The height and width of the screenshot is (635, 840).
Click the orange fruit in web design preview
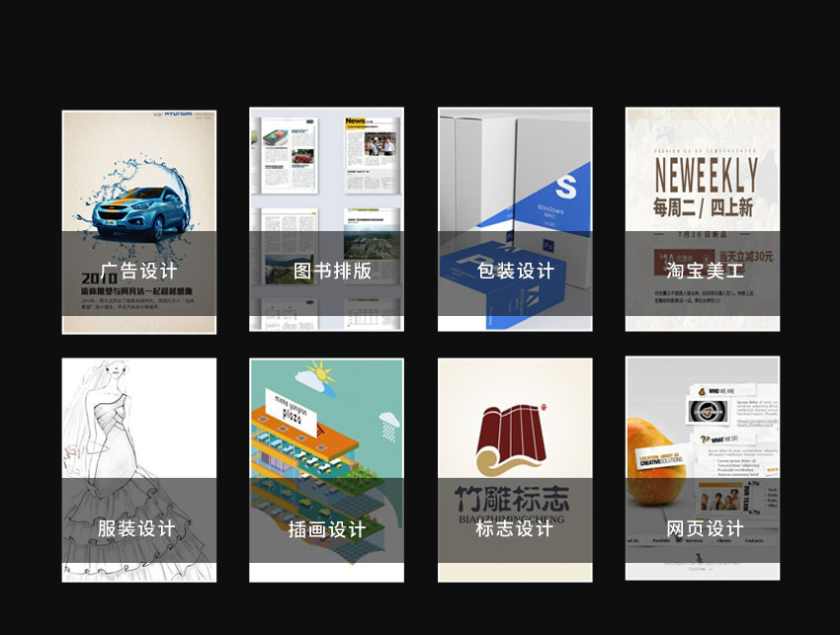point(651,459)
